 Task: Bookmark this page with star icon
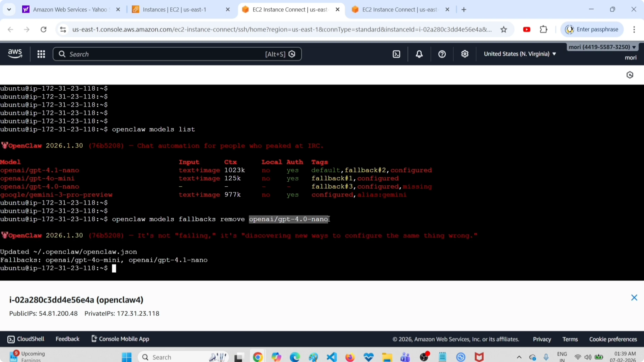(504, 30)
